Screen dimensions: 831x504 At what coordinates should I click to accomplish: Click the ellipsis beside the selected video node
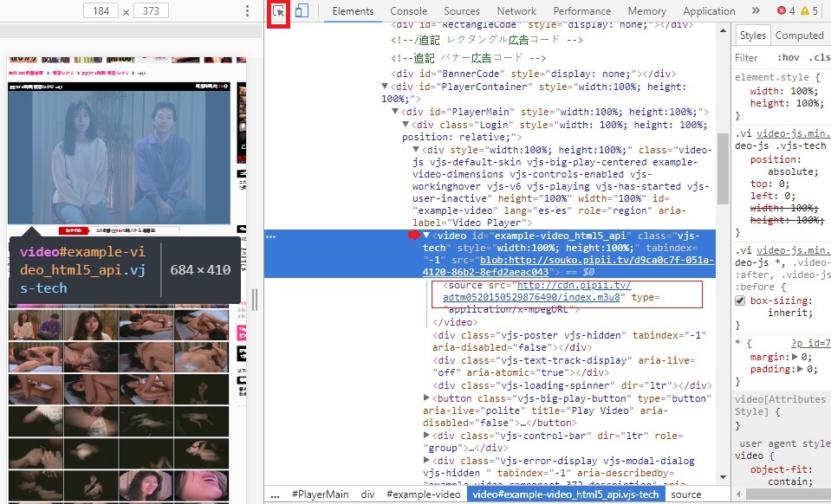click(271, 236)
